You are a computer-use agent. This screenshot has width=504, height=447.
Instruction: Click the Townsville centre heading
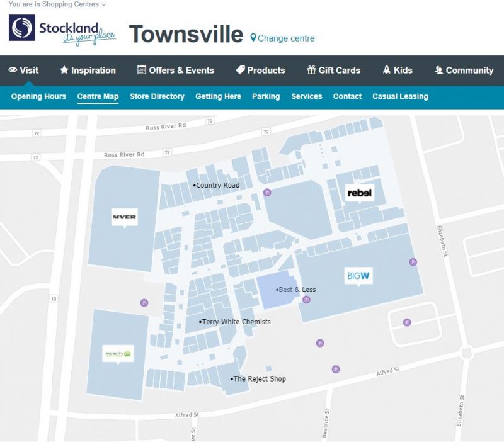pos(186,34)
